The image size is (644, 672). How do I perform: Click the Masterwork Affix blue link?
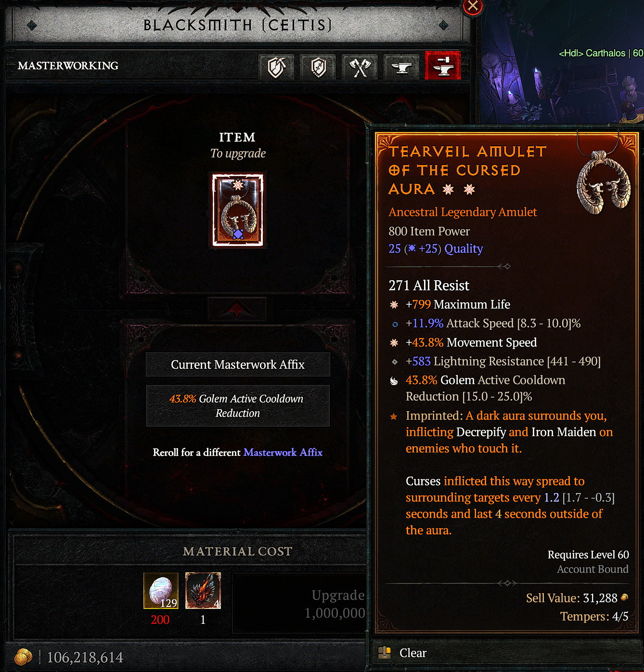tap(283, 452)
